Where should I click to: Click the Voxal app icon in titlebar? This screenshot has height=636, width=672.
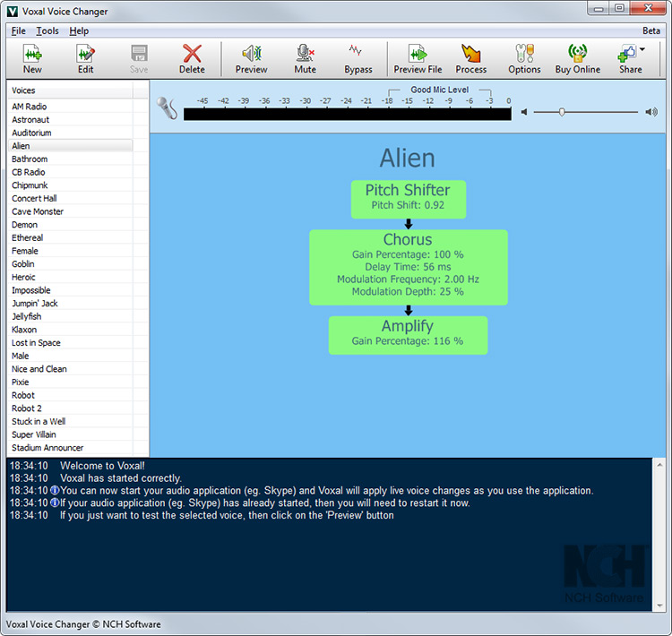click(x=13, y=11)
